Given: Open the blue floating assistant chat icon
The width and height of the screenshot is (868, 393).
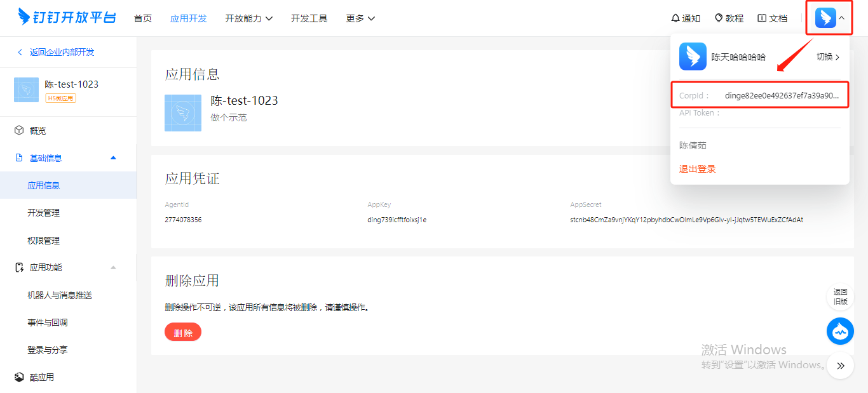Looking at the screenshot, I should (840, 331).
